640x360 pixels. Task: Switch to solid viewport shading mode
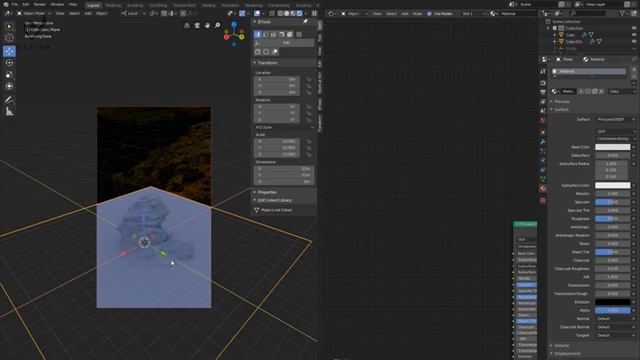click(287, 13)
